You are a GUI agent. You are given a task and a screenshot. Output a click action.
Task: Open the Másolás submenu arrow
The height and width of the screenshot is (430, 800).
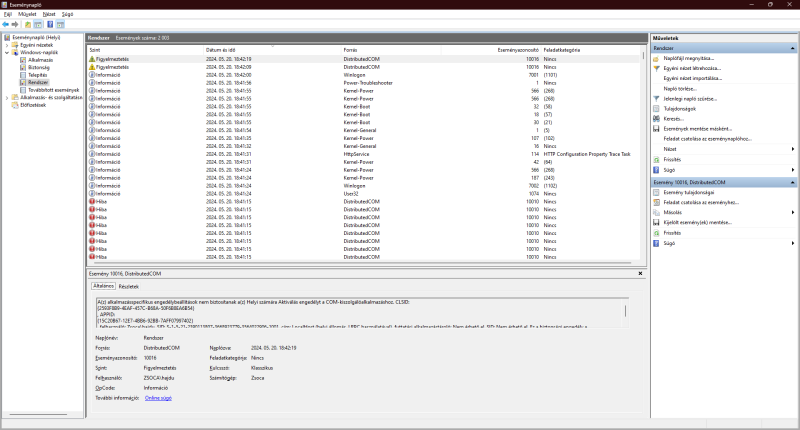pyautogui.click(x=793, y=212)
